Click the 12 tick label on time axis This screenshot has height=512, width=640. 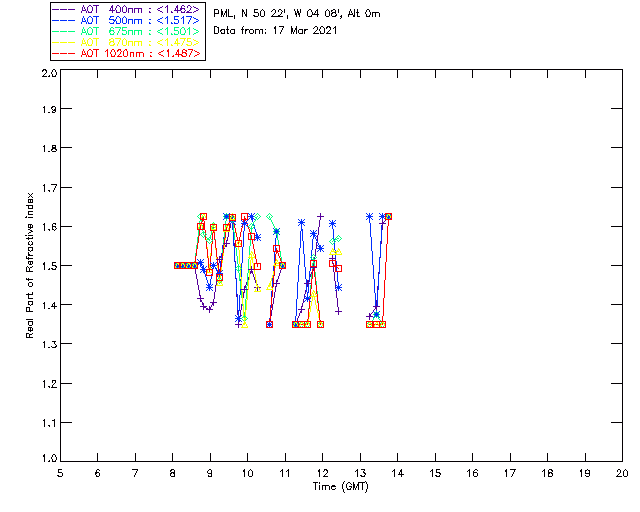click(x=322, y=474)
